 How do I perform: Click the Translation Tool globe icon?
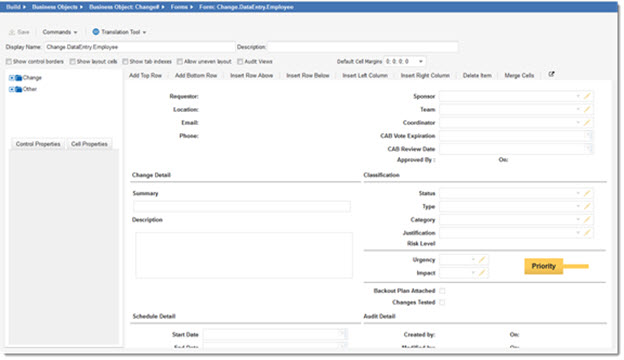point(96,32)
